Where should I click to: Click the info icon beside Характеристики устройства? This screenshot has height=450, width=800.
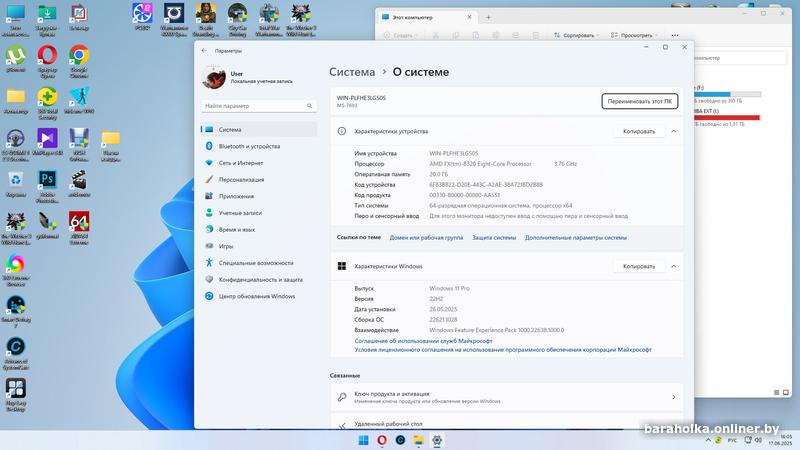pyautogui.click(x=341, y=131)
